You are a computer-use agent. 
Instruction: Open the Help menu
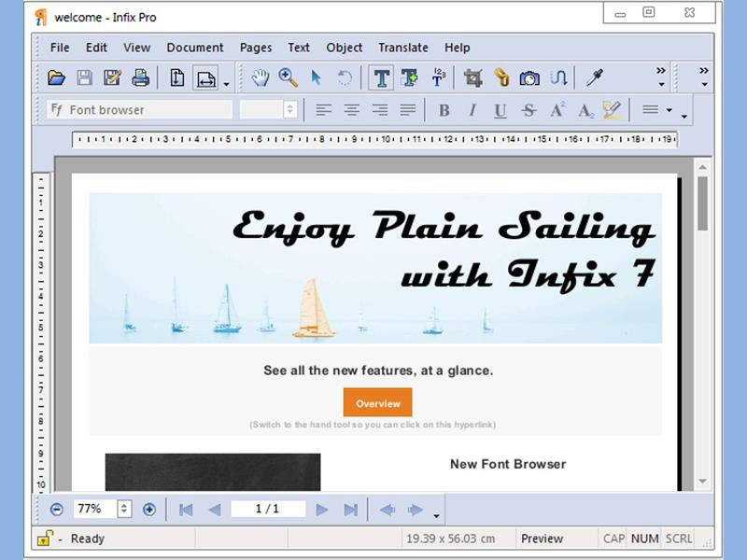point(458,48)
